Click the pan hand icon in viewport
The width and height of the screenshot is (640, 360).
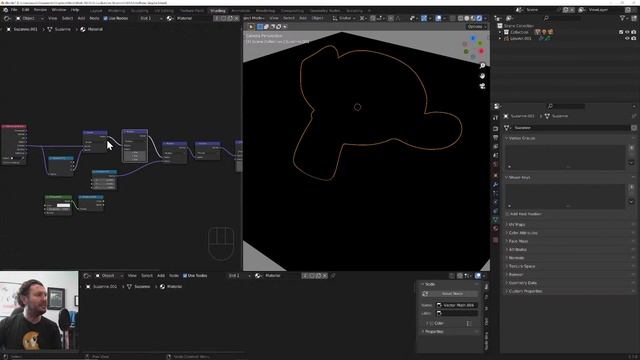tap(482, 76)
